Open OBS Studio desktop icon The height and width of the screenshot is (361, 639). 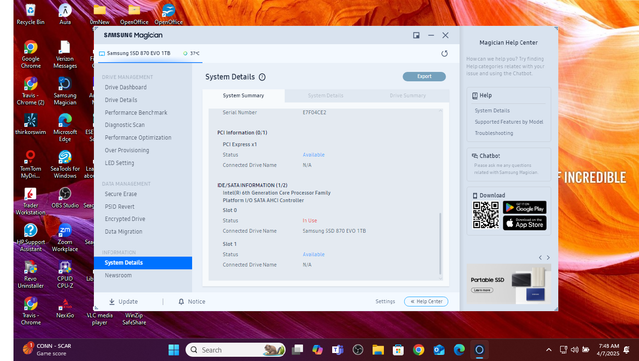(x=65, y=198)
